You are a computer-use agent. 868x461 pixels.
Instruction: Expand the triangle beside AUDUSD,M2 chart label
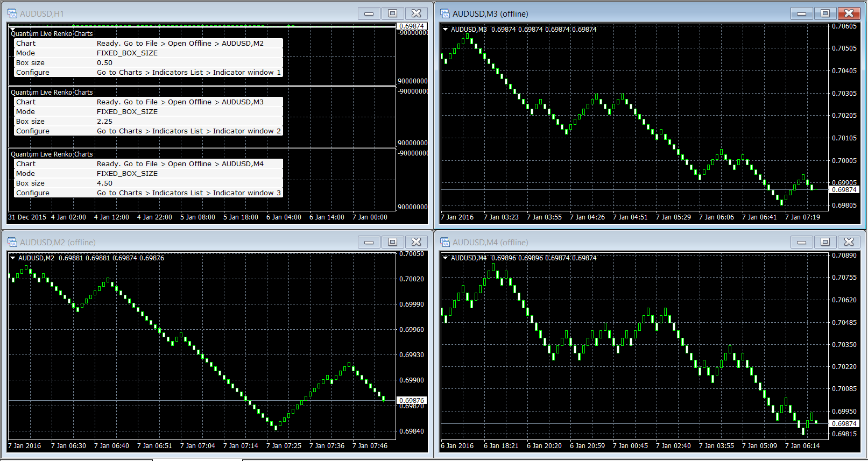coord(12,258)
